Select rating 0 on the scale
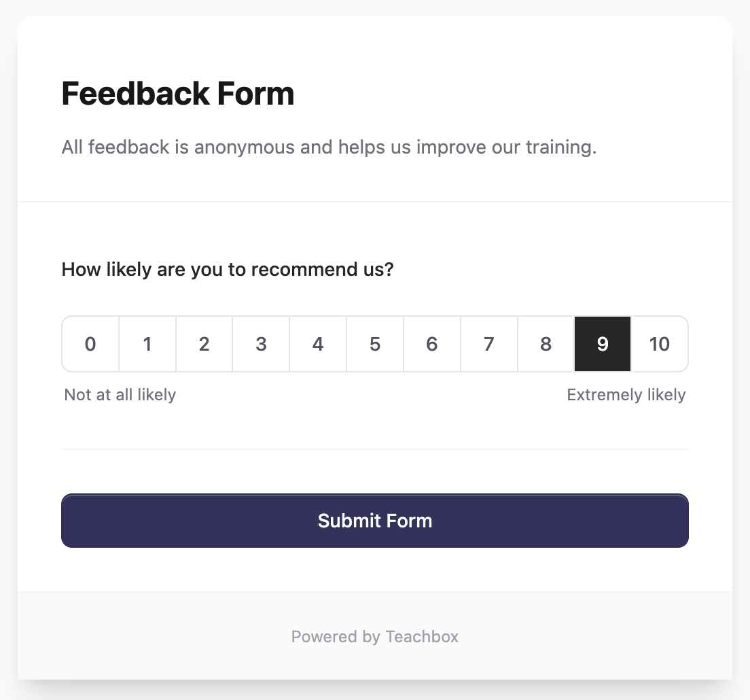Viewport: 750px width, 700px height. click(x=90, y=344)
